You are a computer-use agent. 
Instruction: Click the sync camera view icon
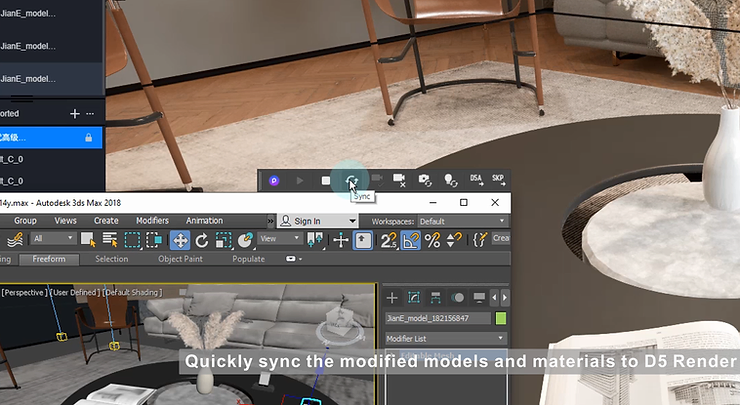(x=425, y=180)
